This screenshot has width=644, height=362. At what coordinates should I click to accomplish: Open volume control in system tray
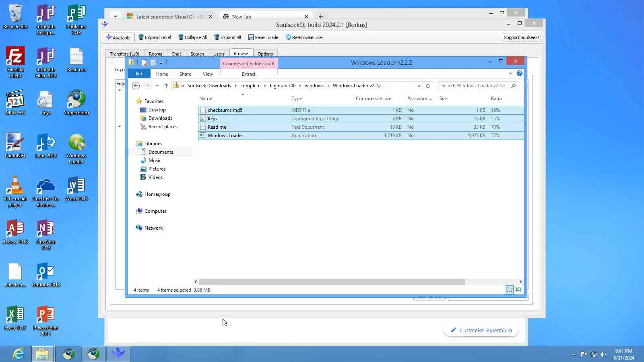tap(603, 354)
